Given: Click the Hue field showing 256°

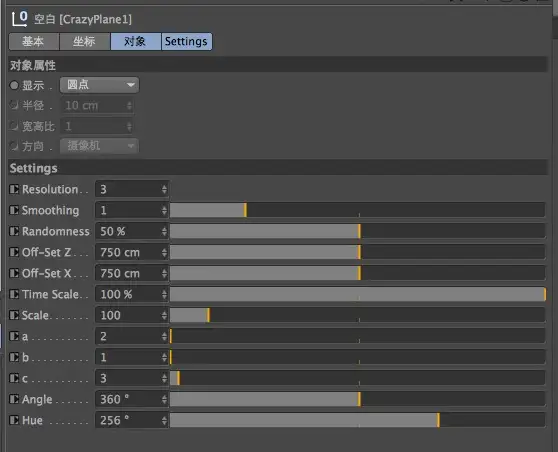Looking at the screenshot, I should pos(132,420).
